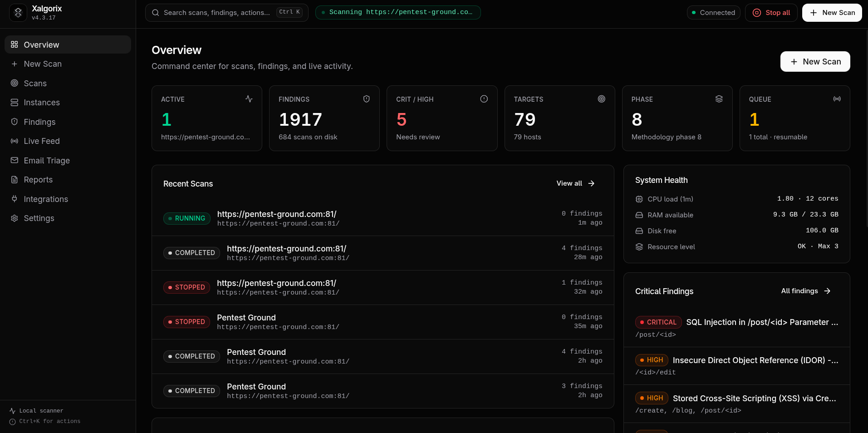Go to the Reports page

68,180
